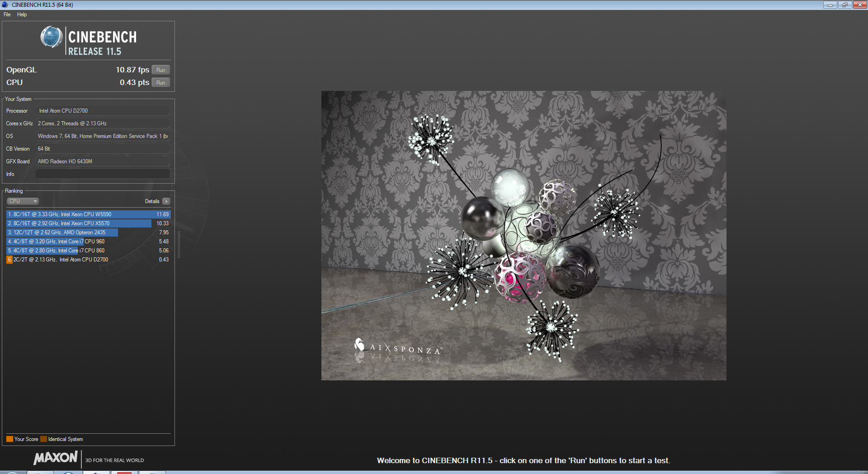The image size is (868, 474).
Task: Click the panel splitter grip handle
Action: 179,244
